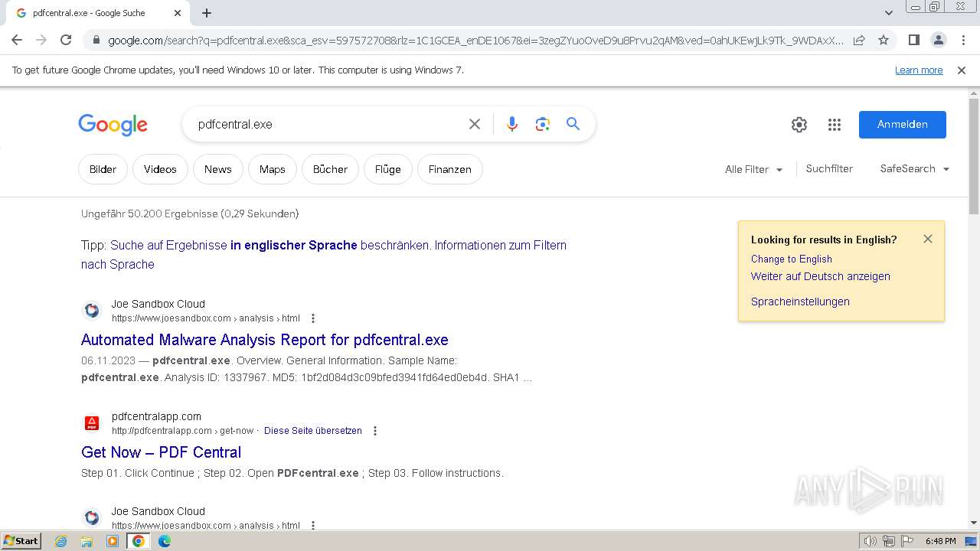Viewport: 980px width, 551px height.
Task: Click Weiter auf Deutsch anzeigen
Action: click(x=821, y=276)
